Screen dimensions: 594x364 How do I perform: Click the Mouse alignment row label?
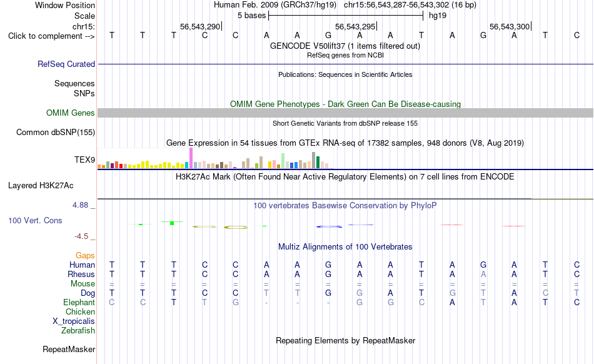pyautogui.click(x=83, y=284)
